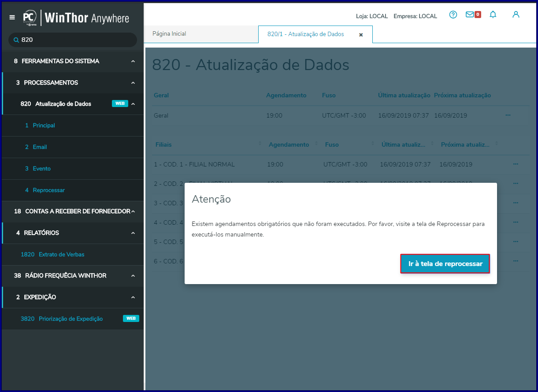Click the Próxima atualização header in Geral table
538x392 pixels.
462,95
